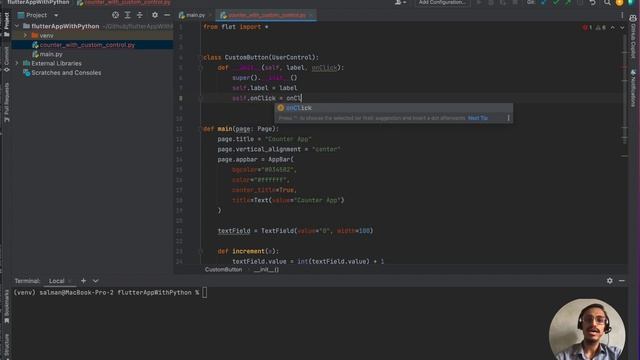640x360 pixels.
Task: Select main.py in Project tree
Action: (51, 54)
